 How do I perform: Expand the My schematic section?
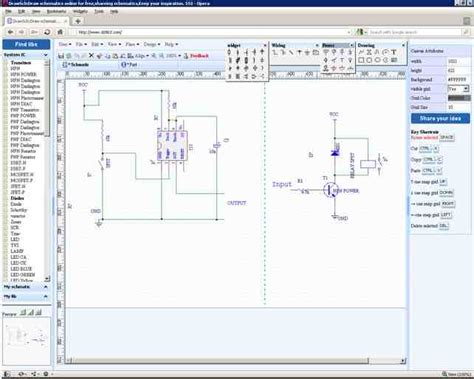[46, 287]
